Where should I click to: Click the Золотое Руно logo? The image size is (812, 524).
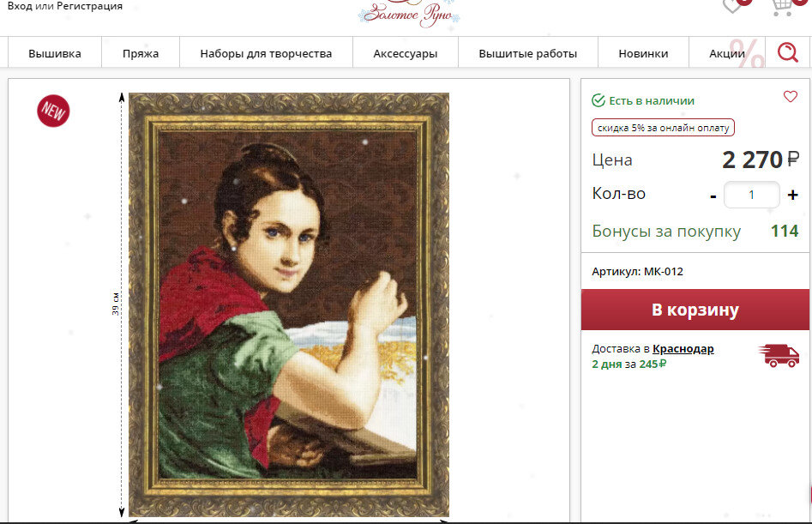coord(409,13)
